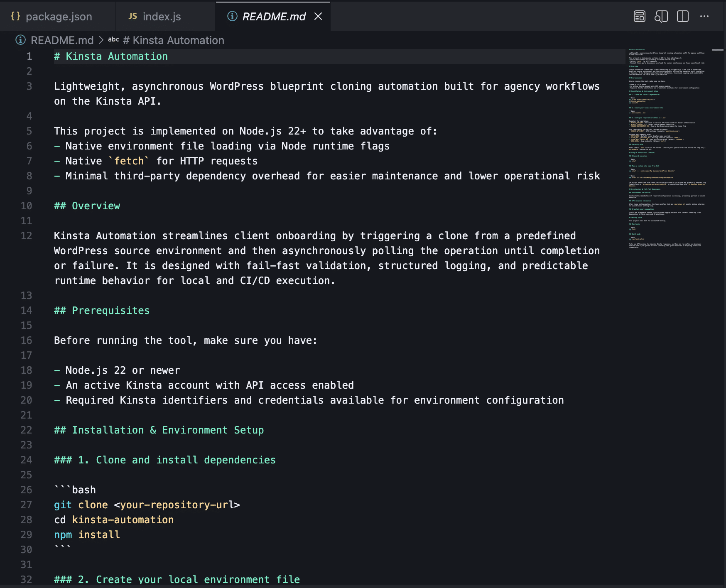The width and height of the screenshot is (726, 588).
Task: Open README.md breadcrumb file segment
Action: (x=62, y=40)
